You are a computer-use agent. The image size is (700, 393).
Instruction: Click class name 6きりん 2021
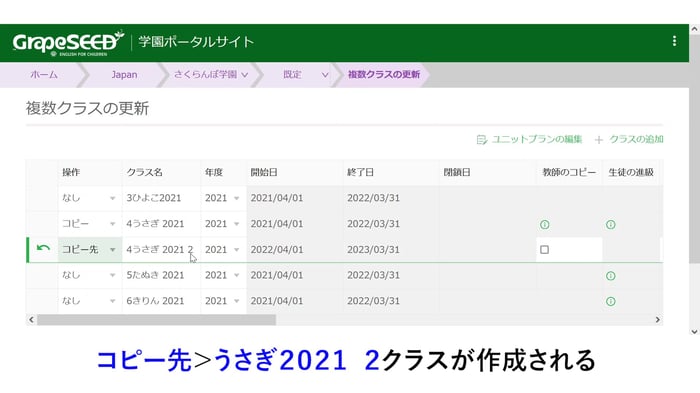click(155, 301)
